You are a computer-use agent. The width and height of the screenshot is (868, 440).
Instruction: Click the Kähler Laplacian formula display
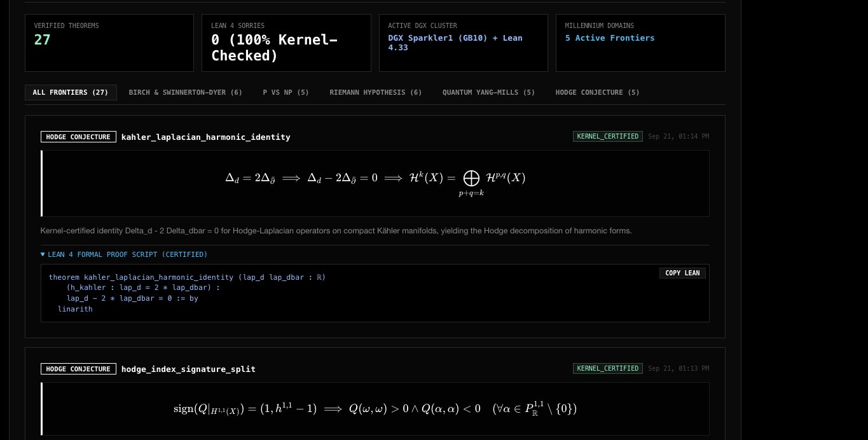(x=375, y=183)
